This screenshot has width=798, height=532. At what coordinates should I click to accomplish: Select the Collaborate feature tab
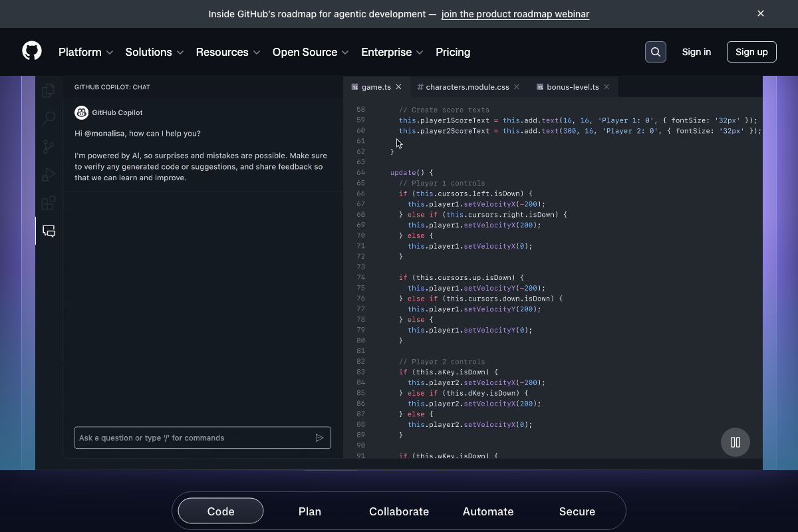coord(399,511)
